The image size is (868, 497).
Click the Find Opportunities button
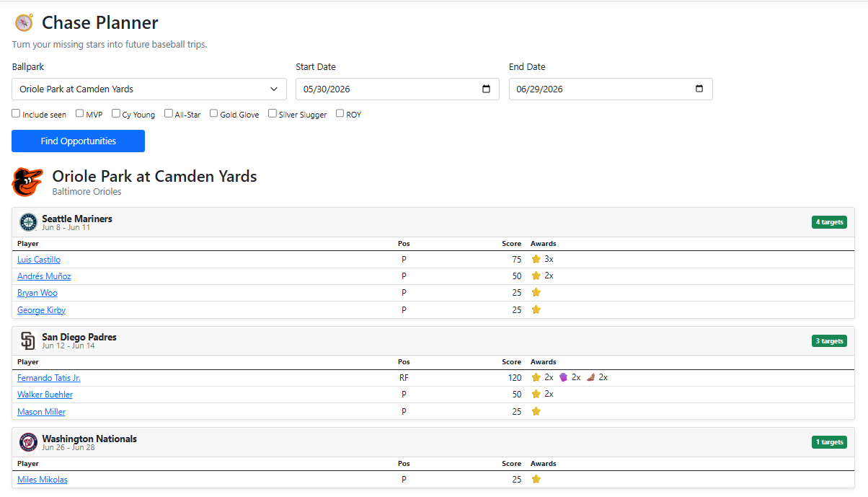tap(78, 141)
